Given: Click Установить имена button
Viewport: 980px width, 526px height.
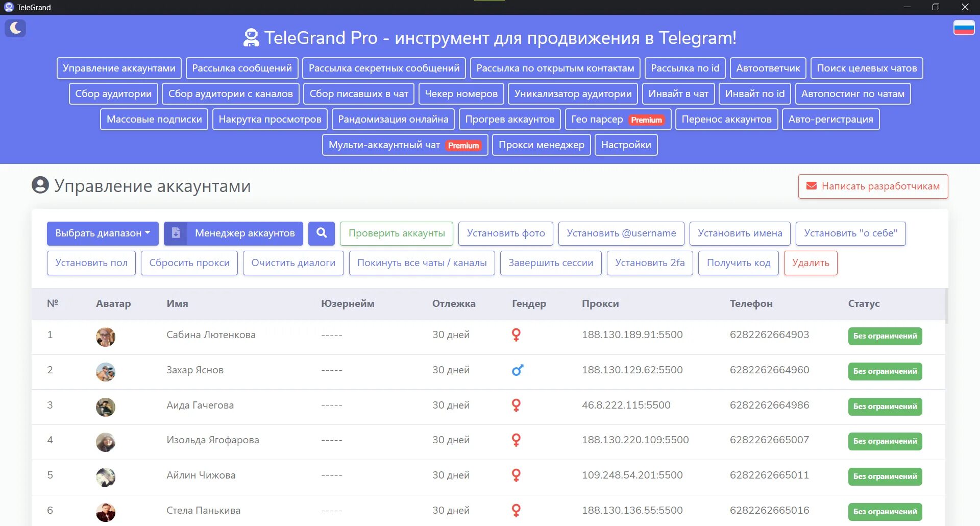Looking at the screenshot, I should [740, 233].
